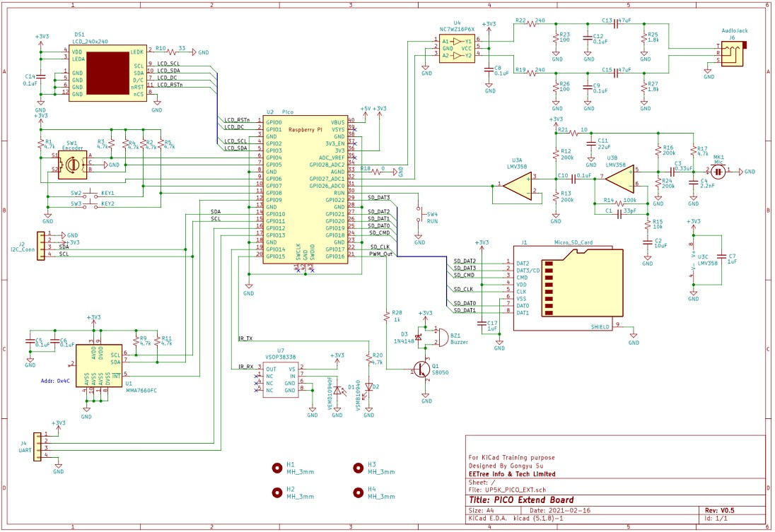Click the microphone MK1 symbol

pyautogui.click(x=718, y=172)
